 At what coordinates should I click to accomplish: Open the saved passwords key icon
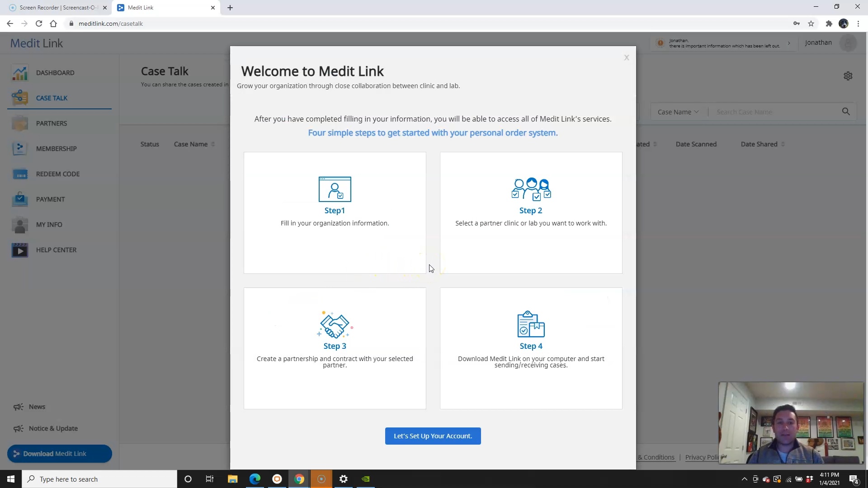click(x=797, y=23)
